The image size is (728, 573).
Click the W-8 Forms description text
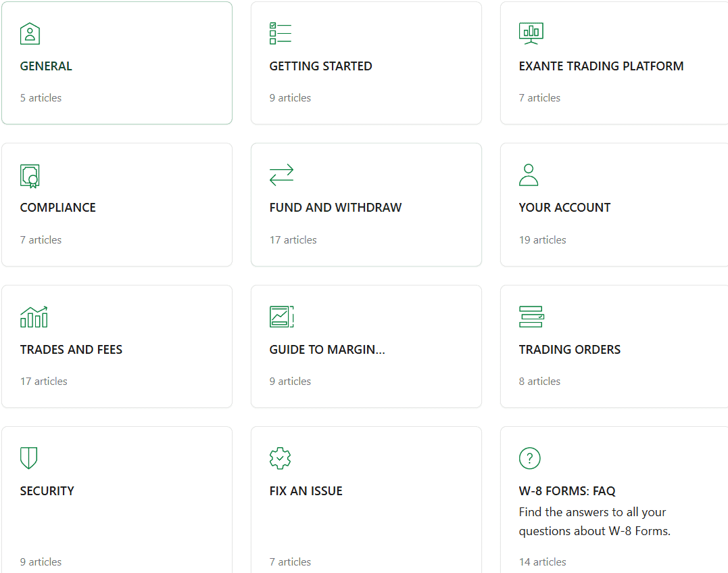click(594, 522)
